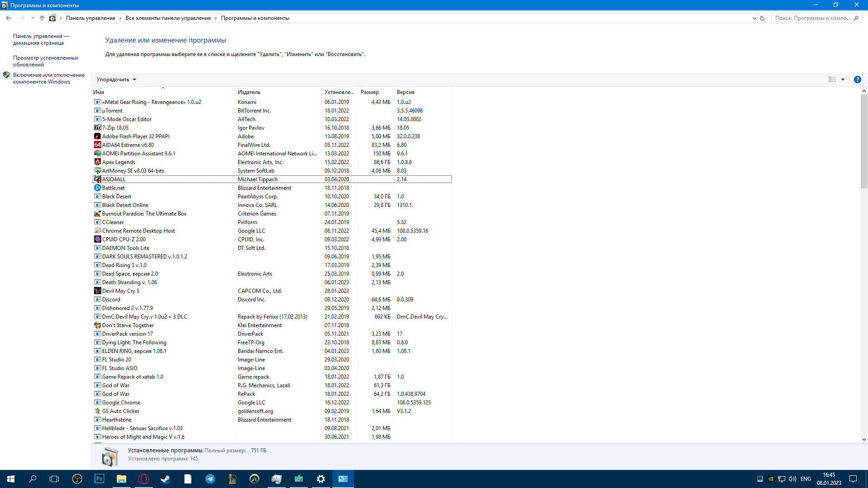868x488 pixels.
Task: Click the Devil May Cry 5 icon
Action: pyautogui.click(x=97, y=291)
